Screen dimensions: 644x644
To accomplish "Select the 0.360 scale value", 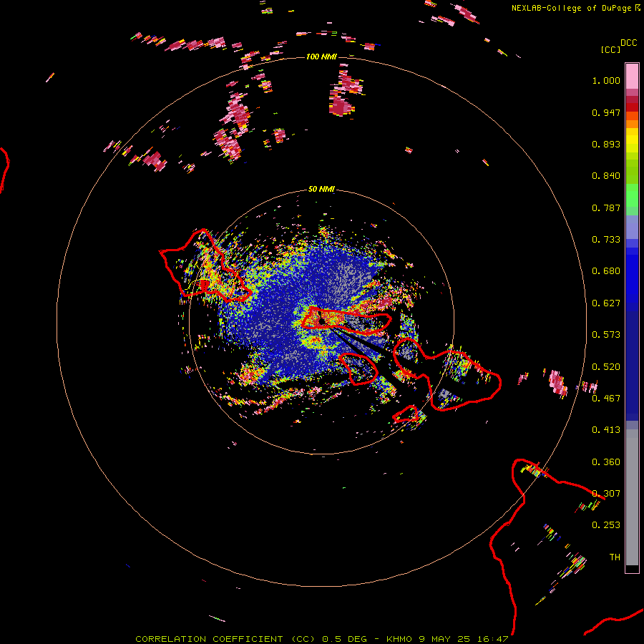I will point(606,462).
